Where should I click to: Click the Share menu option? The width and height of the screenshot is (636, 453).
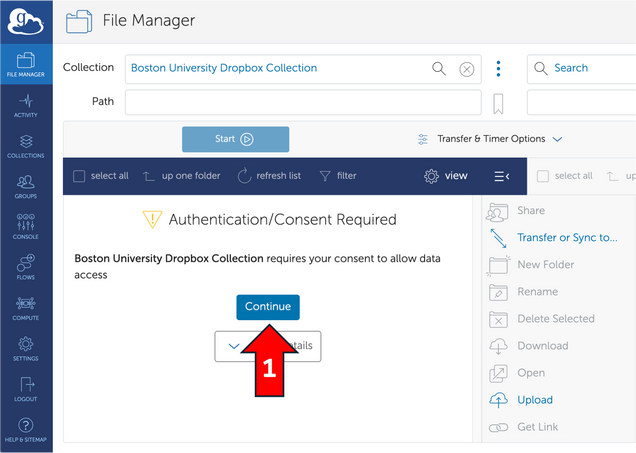pyautogui.click(x=516, y=212)
